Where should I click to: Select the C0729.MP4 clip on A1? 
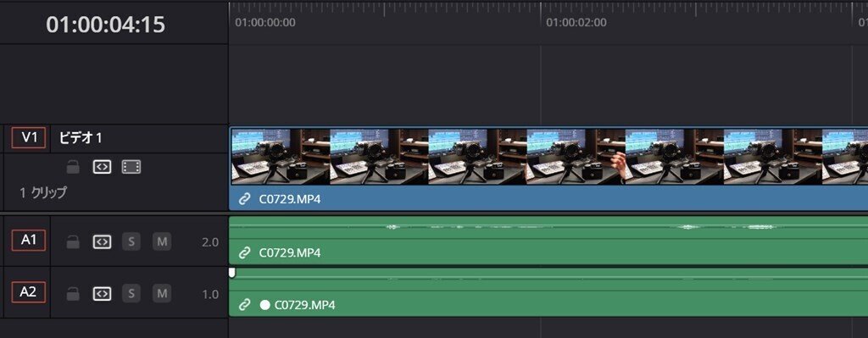coord(548,241)
